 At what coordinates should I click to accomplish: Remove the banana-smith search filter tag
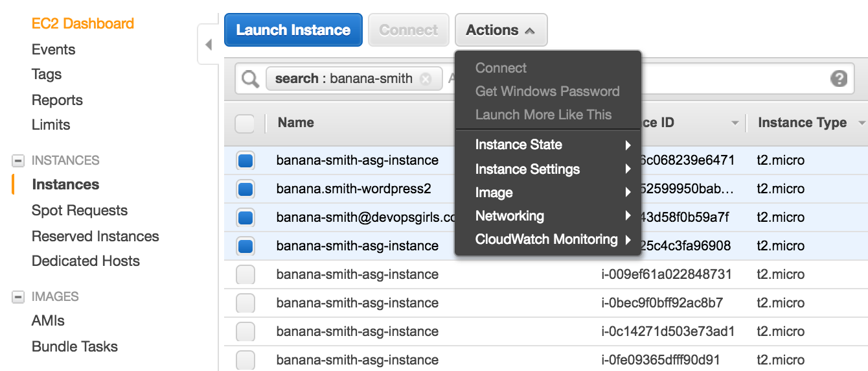pyautogui.click(x=426, y=79)
